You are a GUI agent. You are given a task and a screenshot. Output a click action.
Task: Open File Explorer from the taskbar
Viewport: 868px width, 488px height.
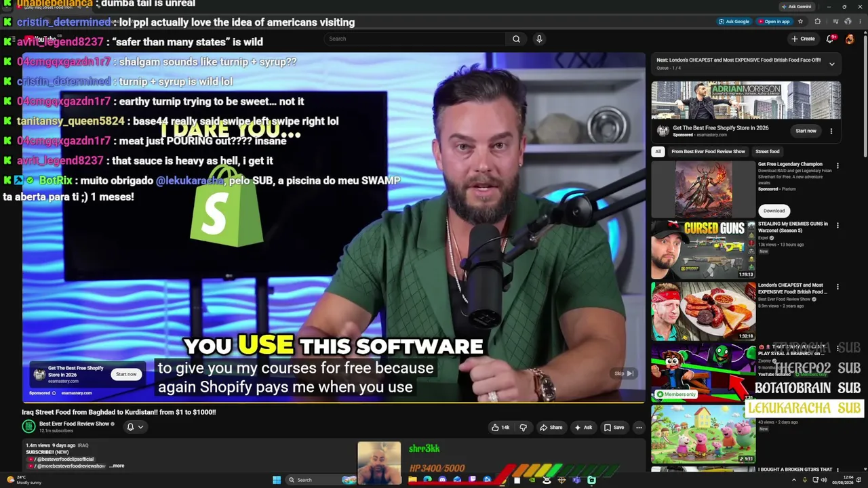412,480
